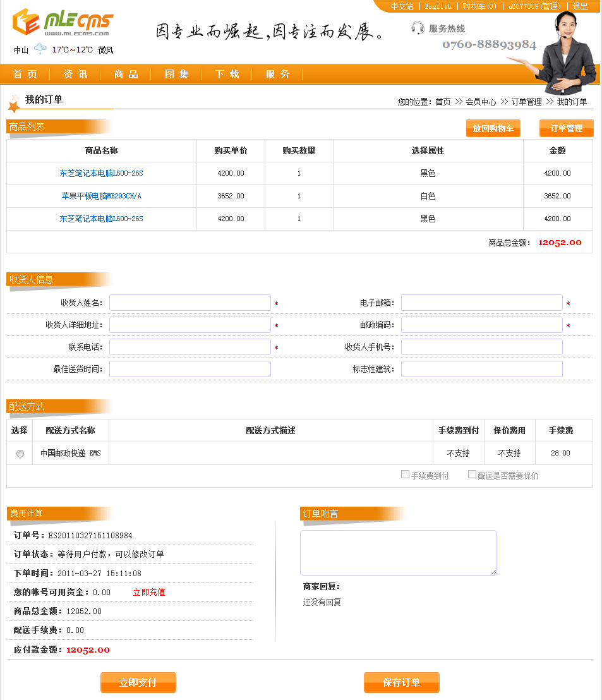
Task: Open the 服务 navigation tab
Action: click(x=278, y=74)
